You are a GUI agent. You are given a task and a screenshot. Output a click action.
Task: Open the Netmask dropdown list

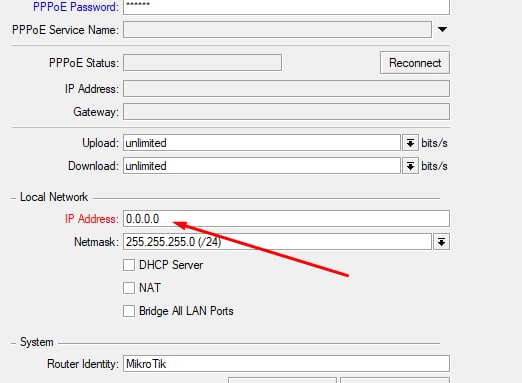pyautogui.click(x=441, y=242)
